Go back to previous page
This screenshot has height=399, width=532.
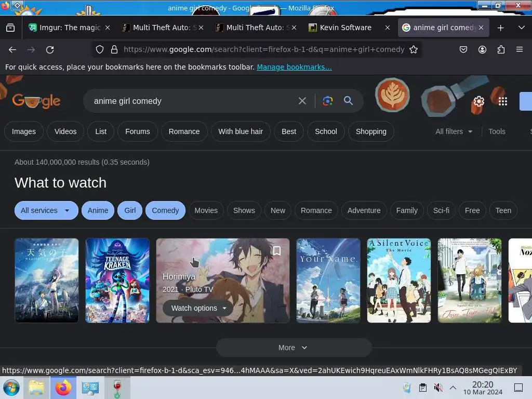pyautogui.click(x=12, y=50)
